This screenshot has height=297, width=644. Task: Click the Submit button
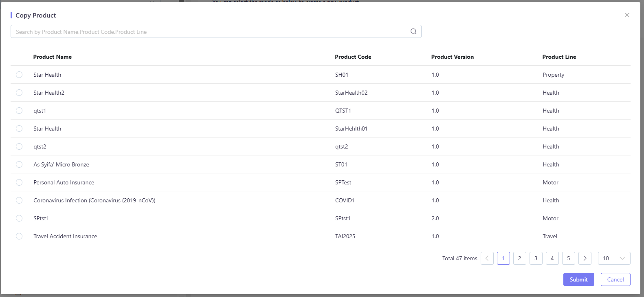(x=579, y=279)
